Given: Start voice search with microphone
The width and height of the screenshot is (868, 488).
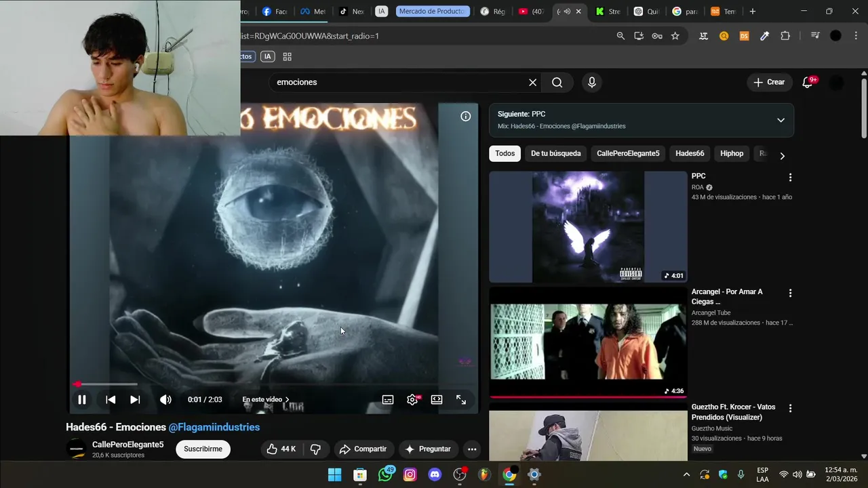Looking at the screenshot, I should tap(592, 83).
